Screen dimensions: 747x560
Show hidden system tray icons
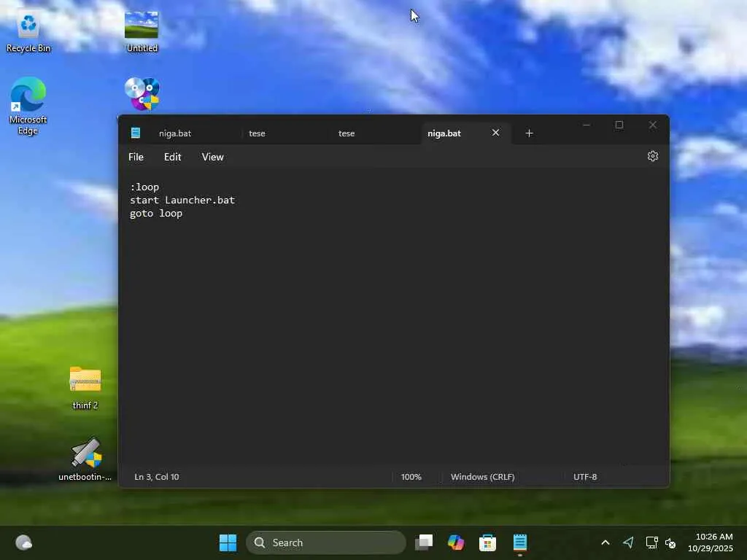tap(605, 542)
